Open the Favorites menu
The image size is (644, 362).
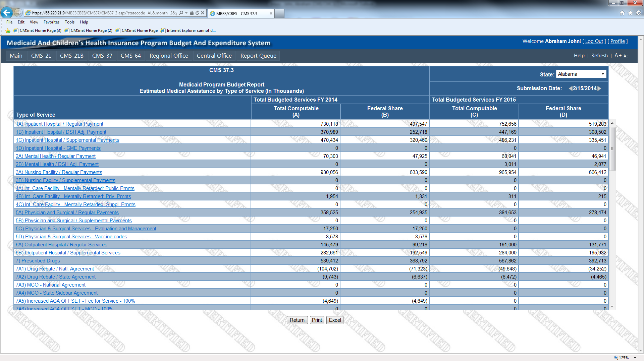pyautogui.click(x=51, y=22)
